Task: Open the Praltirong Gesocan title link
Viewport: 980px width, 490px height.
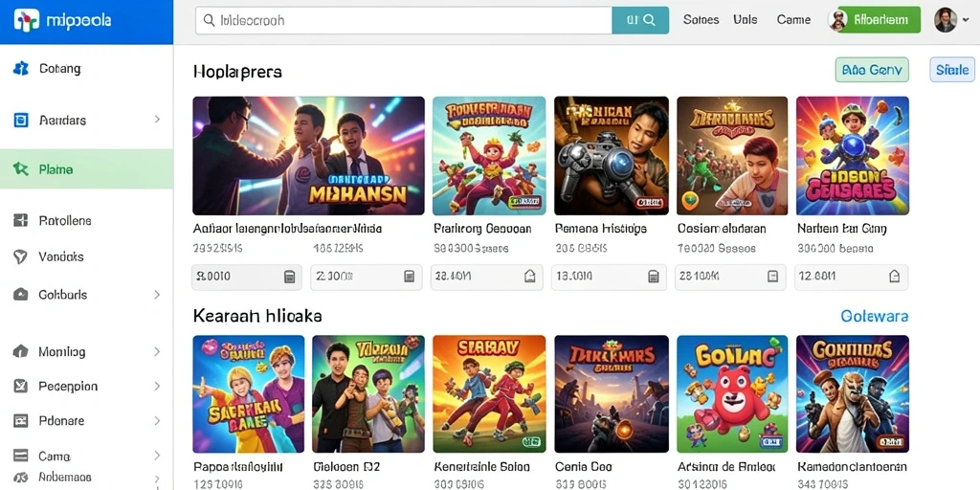Action: pos(482,229)
